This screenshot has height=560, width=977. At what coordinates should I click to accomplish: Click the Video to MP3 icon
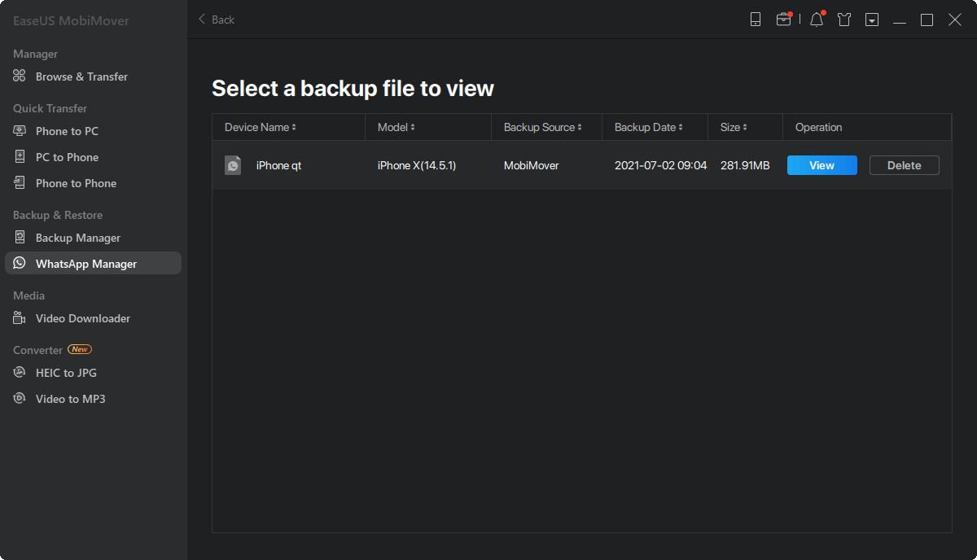tap(20, 399)
